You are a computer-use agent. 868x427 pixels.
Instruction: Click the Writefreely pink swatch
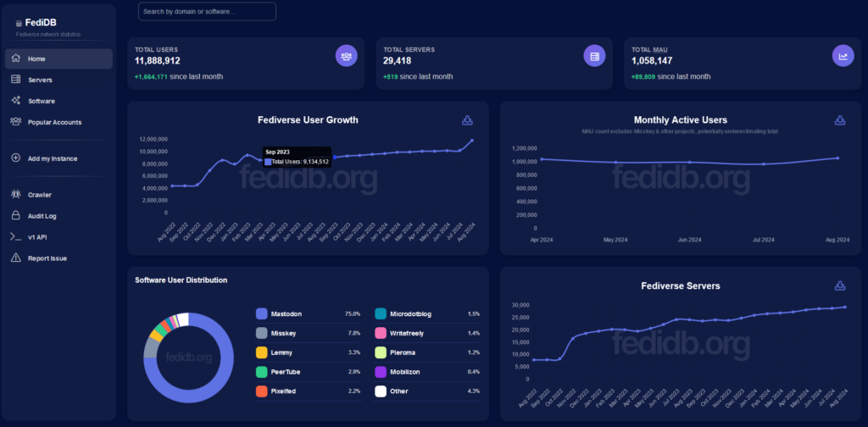coord(381,333)
